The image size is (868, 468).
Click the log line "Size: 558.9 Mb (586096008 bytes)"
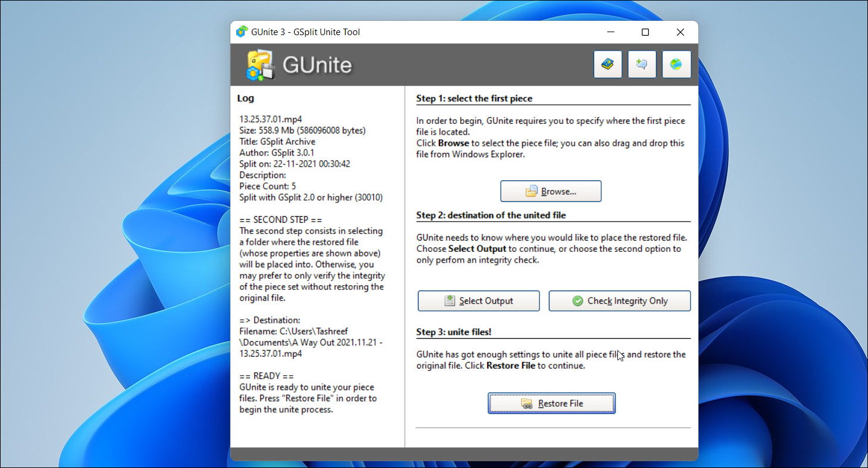(x=302, y=130)
